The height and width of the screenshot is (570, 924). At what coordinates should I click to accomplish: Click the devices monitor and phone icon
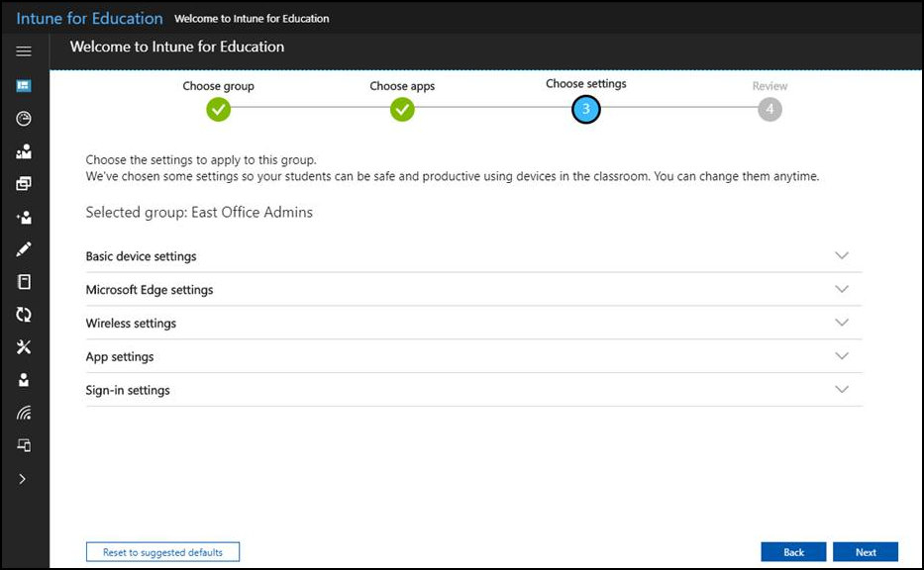tap(24, 445)
